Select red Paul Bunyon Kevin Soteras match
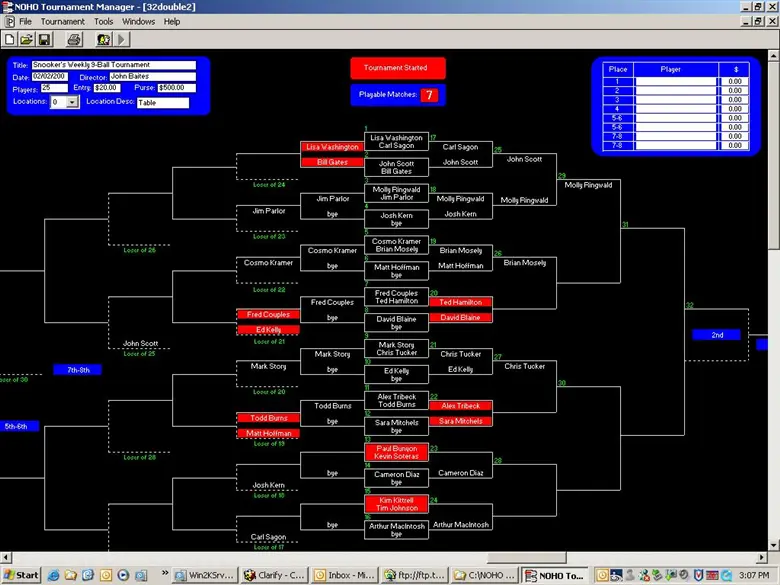 (396, 452)
